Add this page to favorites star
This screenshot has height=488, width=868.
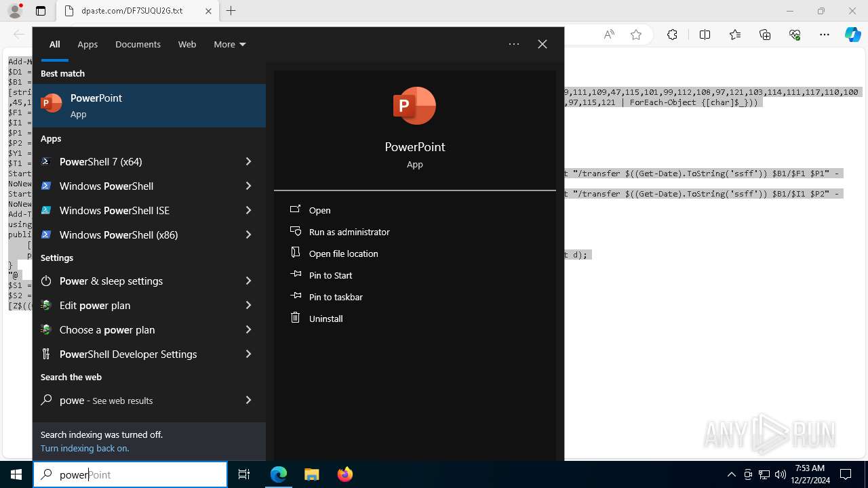coord(636,35)
